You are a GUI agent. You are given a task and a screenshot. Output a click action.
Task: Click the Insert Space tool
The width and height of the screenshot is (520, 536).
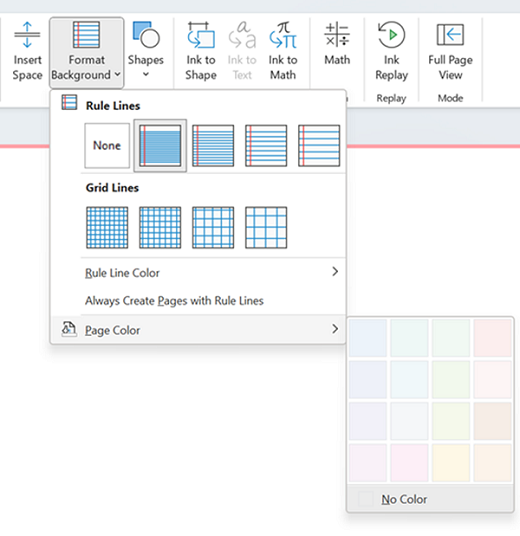(x=27, y=51)
